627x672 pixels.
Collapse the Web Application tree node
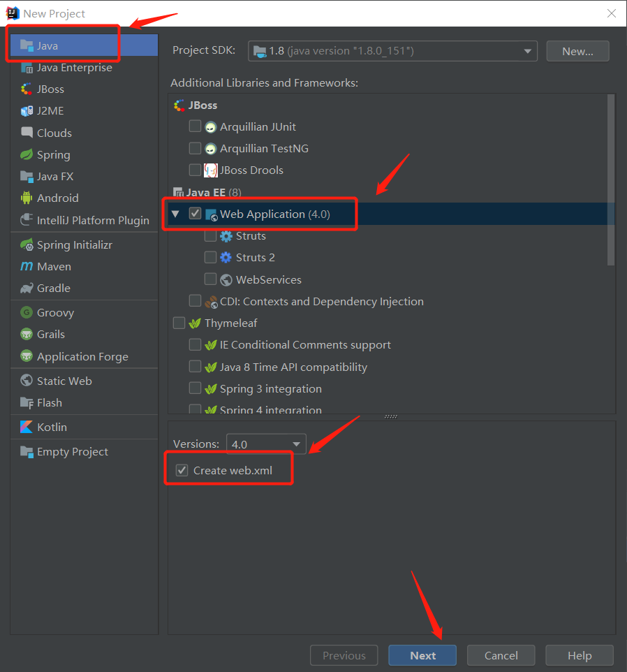point(175,214)
